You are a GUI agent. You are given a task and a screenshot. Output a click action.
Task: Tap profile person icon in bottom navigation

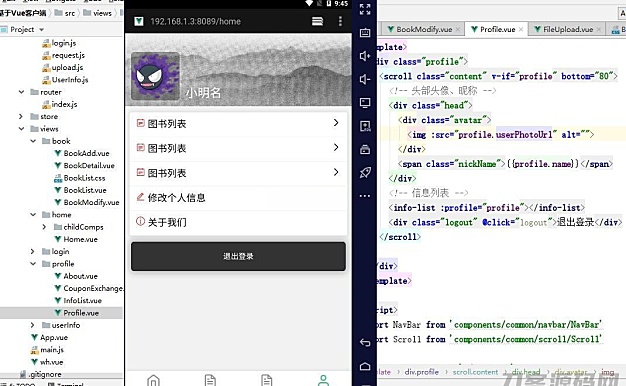coord(323,380)
